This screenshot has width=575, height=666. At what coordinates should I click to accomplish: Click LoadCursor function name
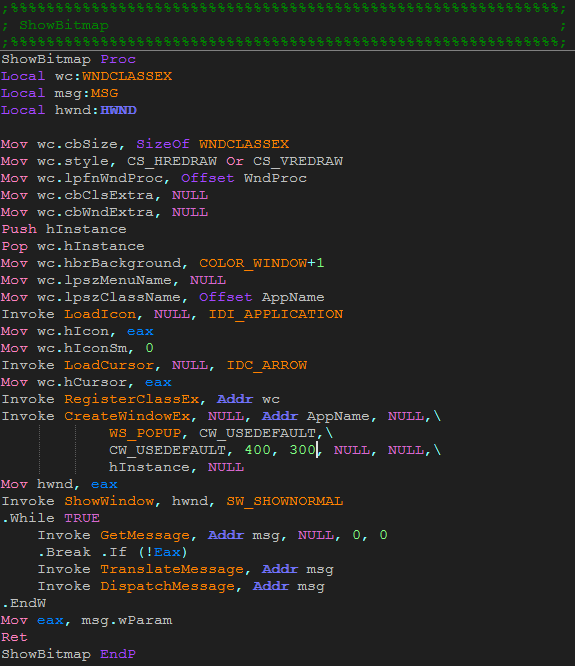(109, 365)
